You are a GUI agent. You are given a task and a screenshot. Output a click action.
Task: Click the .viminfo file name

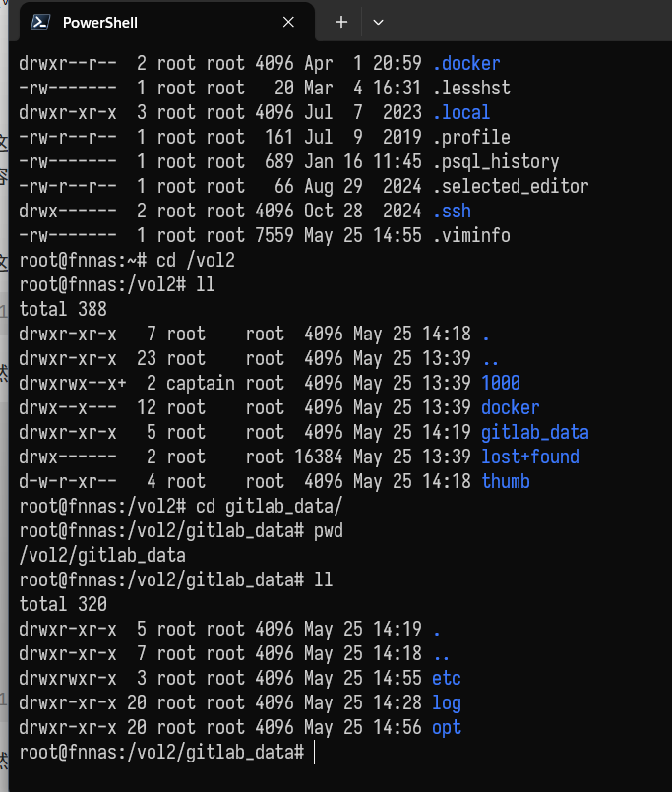click(471, 236)
